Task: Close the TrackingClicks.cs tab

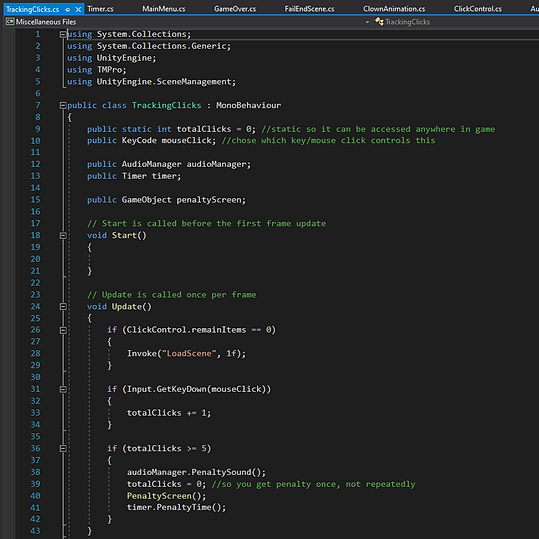Action: (78, 10)
